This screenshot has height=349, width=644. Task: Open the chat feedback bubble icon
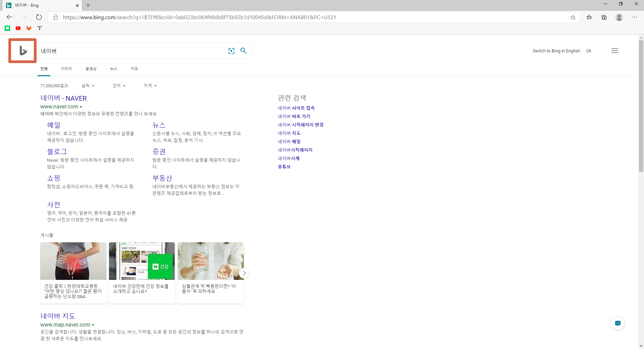pos(618,323)
